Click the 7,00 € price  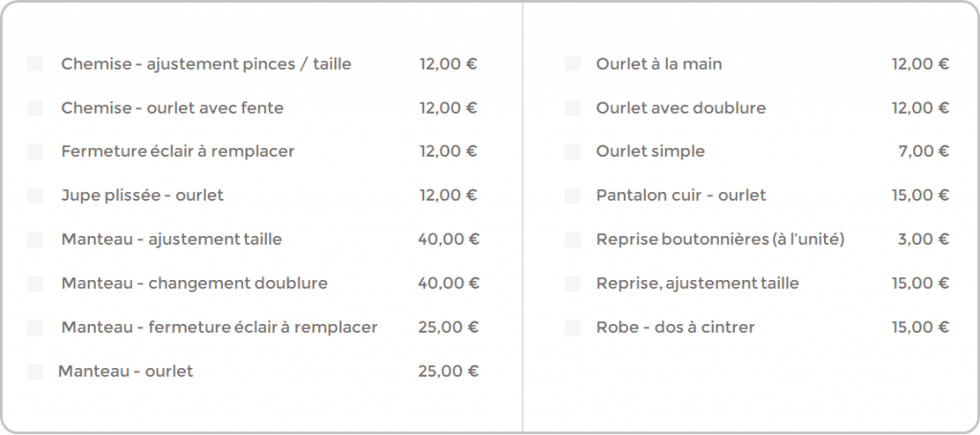tap(924, 151)
